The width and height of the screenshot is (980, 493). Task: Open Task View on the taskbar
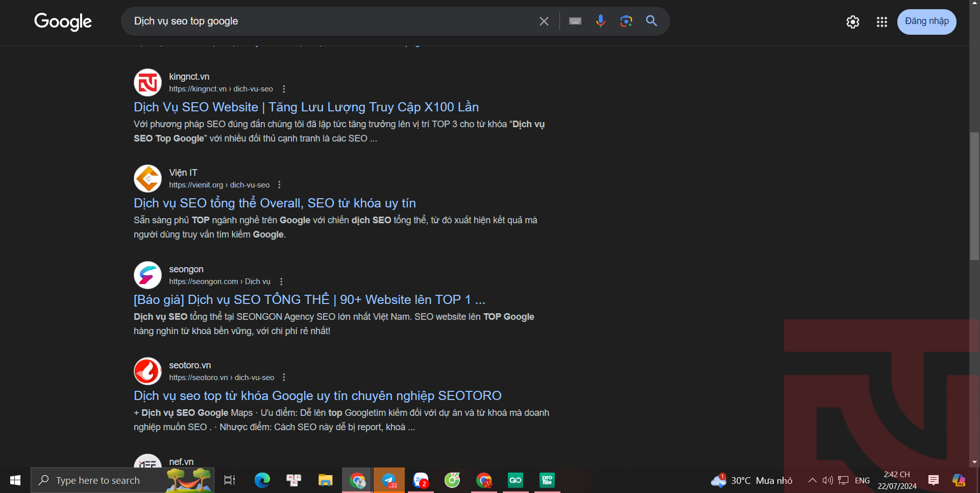coord(230,480)
